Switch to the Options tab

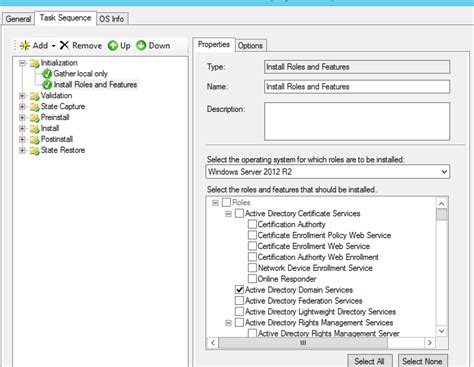point(250,46)
